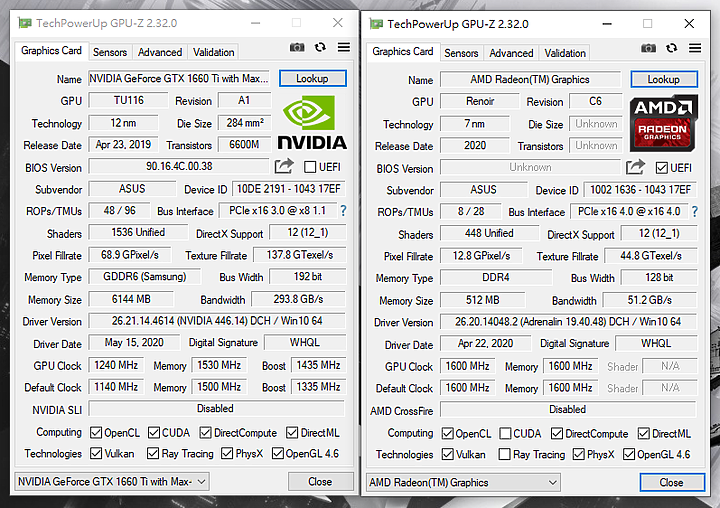Image resolution: width=720 pixels, height=508 pixels.
Task: Click the NVIDIA 446.14 driver version field
Action: click(217, 321)
